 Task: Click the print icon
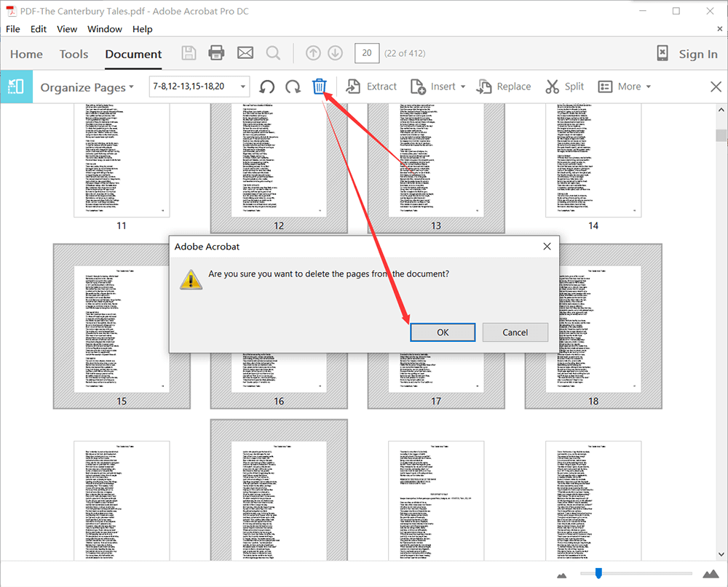(216, 53)
